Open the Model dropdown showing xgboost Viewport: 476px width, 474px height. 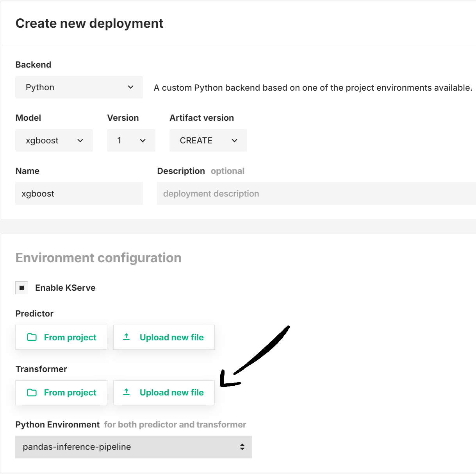click(x=53, y=140)
